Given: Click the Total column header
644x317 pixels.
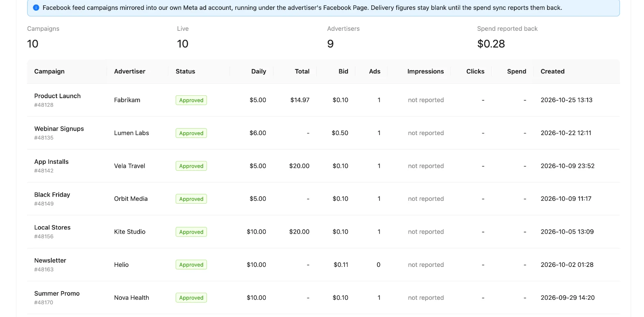Looking at the screenshot, I should (x=302, y=71).
